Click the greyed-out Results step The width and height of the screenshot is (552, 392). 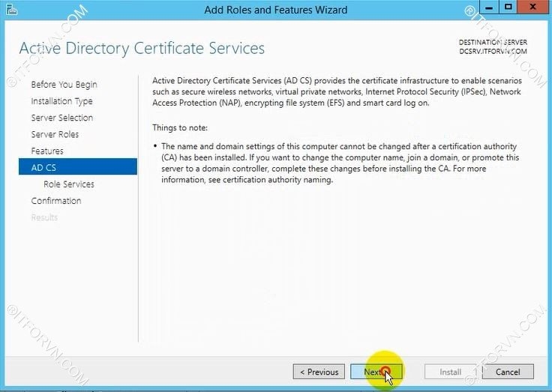(44, 217)
